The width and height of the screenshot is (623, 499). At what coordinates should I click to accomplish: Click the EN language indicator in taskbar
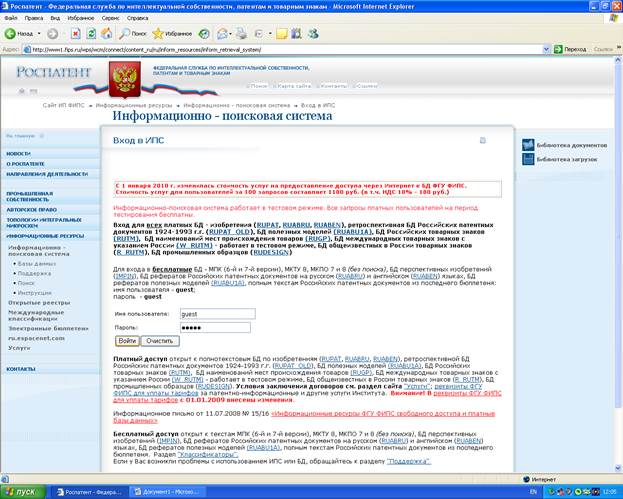pos(533,492)
